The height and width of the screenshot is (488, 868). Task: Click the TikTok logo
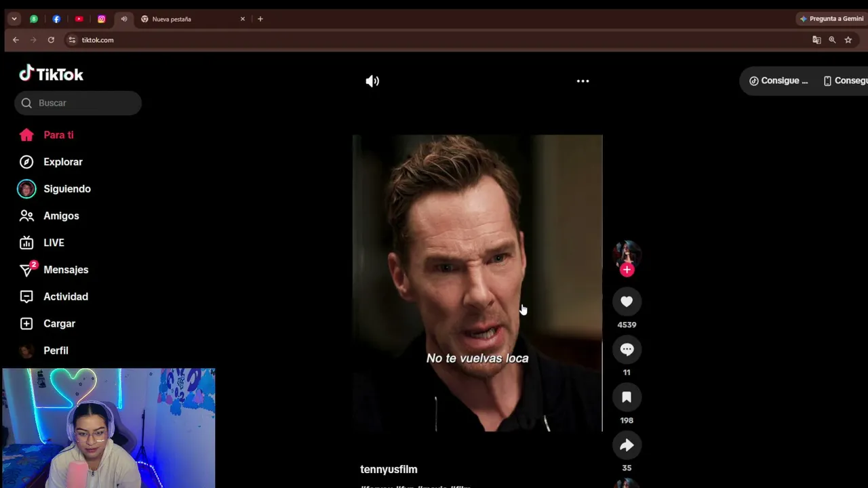[51, 74]
